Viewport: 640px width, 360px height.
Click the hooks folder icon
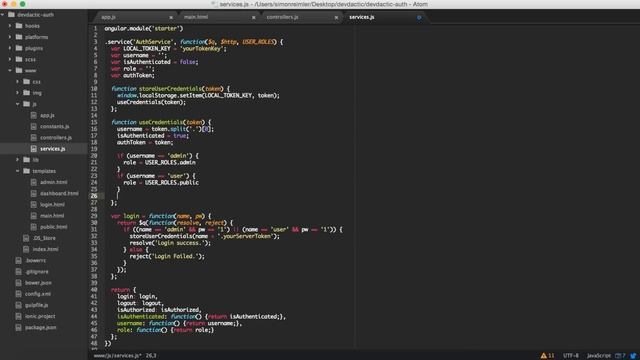pos(19,26)
